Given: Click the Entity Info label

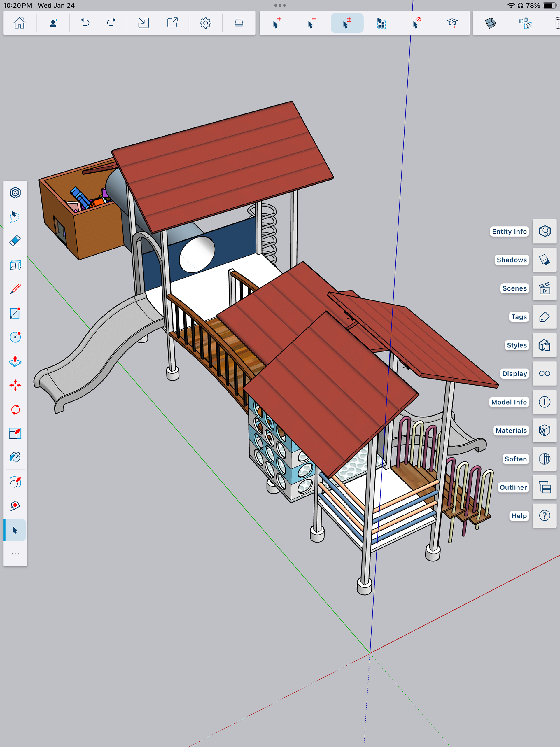Looking at the screenshot, I should tap(509, 231).
